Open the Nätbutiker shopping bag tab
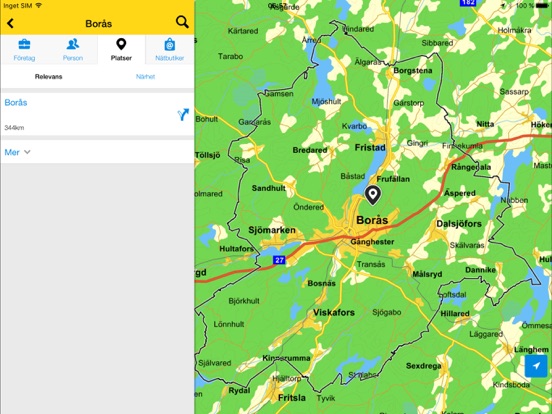 point(170,50)
